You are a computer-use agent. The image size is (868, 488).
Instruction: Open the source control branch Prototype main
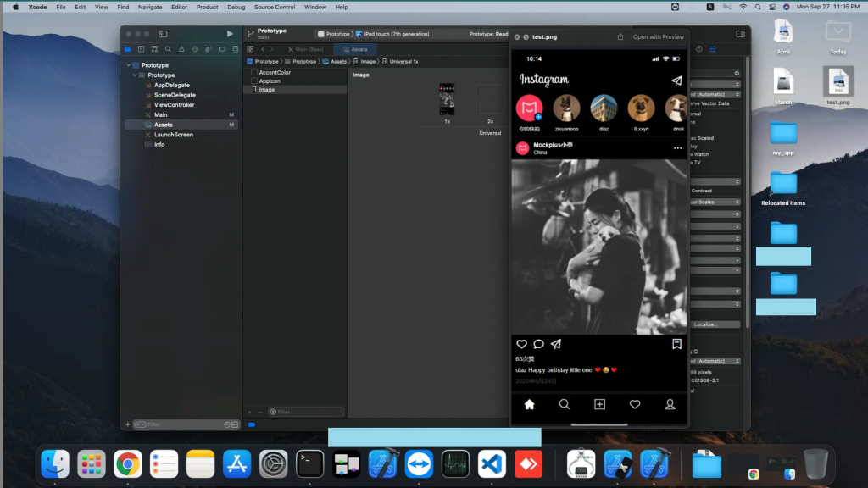pyautogui.click(x=267, y=34)
